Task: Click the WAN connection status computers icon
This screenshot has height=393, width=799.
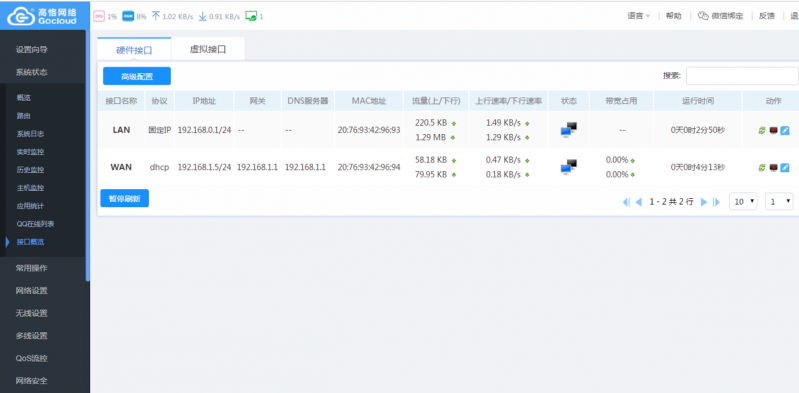Action: 568,167
